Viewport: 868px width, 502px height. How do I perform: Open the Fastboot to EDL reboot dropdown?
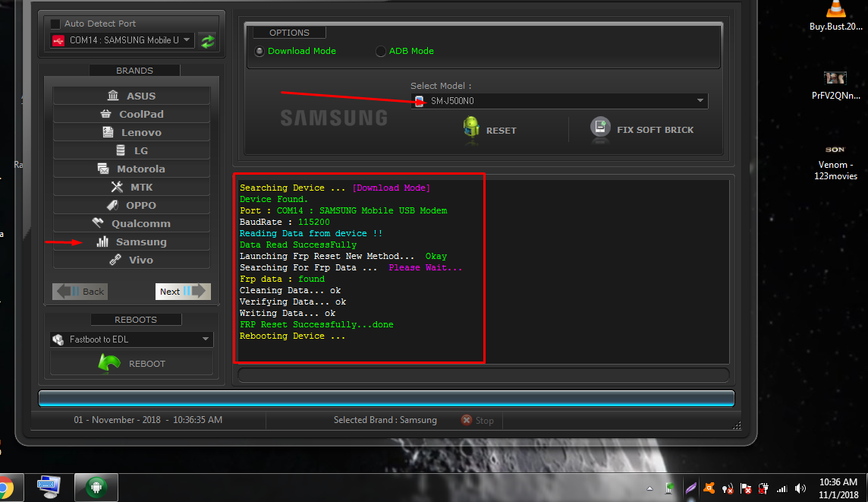(131, 339)
